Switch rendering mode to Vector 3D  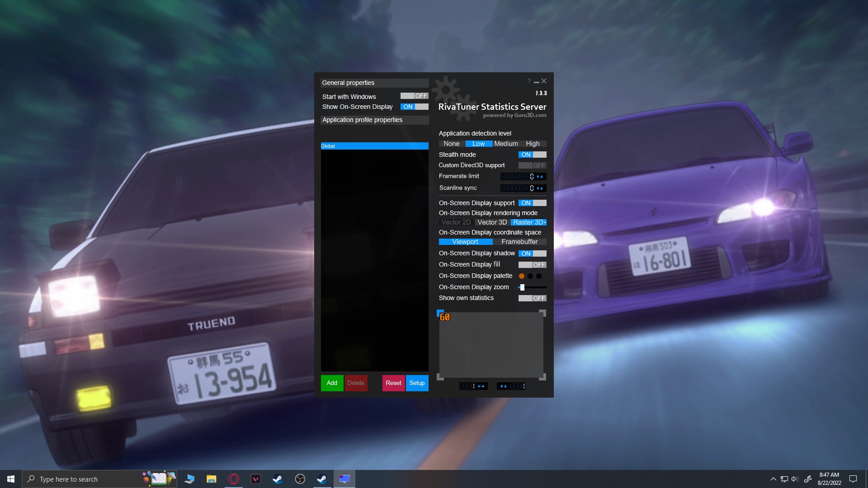click(492, 222)
